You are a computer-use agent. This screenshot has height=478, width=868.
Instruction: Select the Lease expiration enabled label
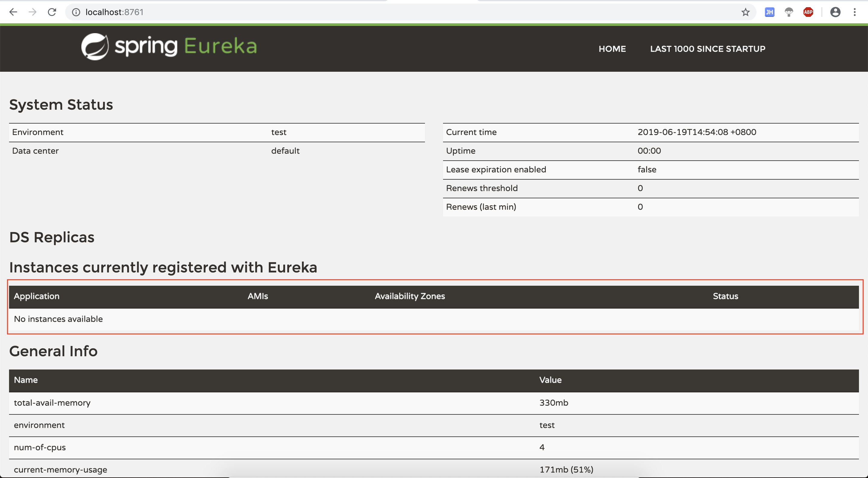coord(496,170)
